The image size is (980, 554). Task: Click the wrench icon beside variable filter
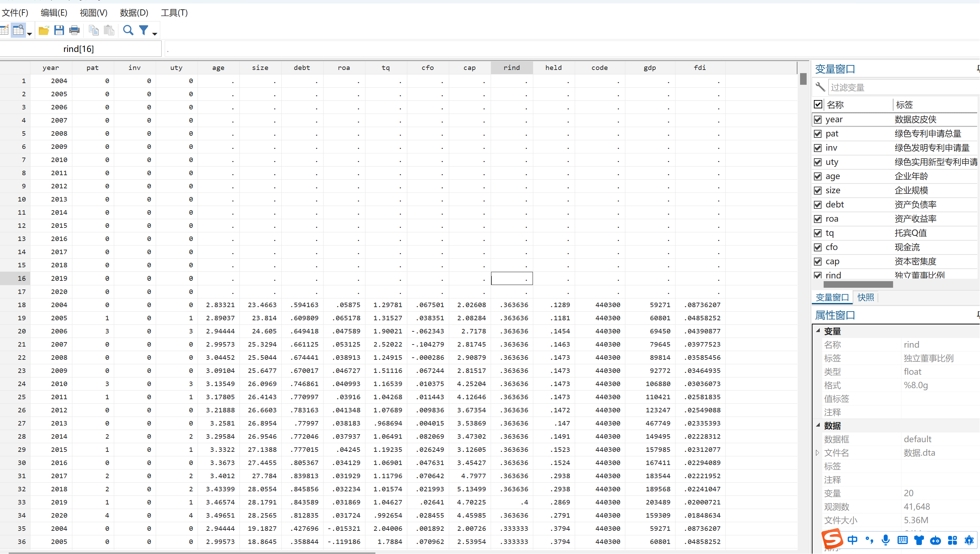pos(820,88)
